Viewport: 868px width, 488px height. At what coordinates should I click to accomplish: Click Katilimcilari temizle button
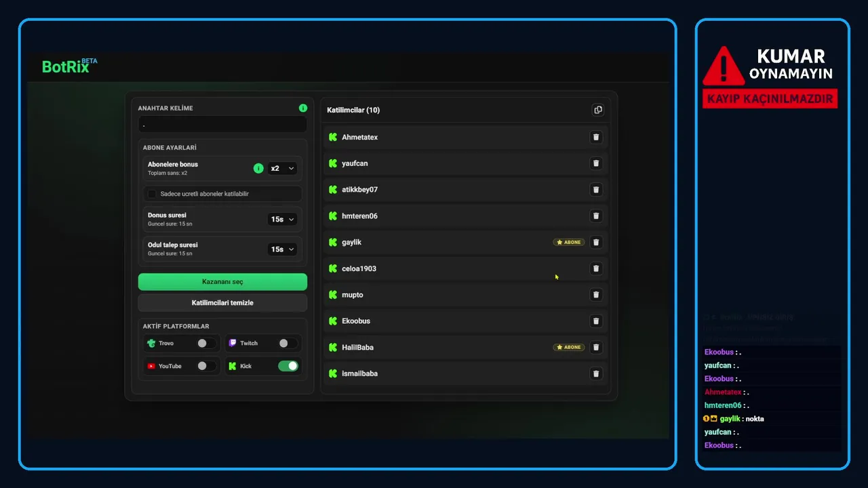(222, 302)
